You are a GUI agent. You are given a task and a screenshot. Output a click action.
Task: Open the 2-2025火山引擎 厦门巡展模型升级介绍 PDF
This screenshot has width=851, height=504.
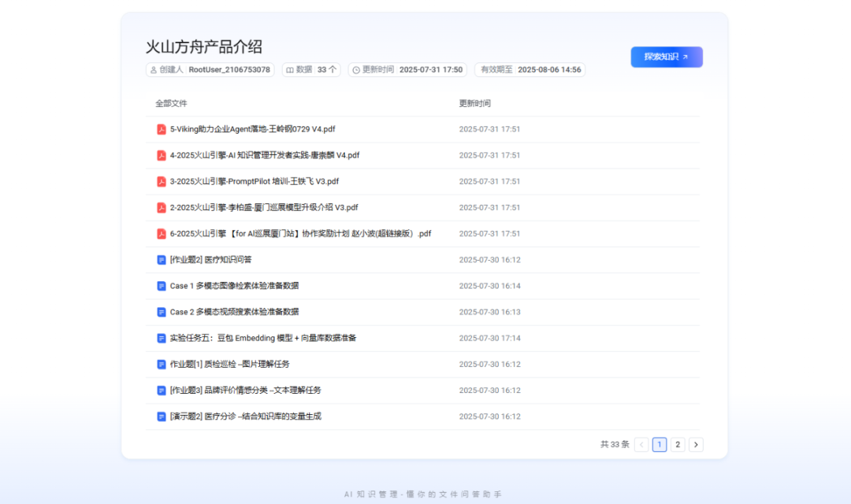[264, 207]
